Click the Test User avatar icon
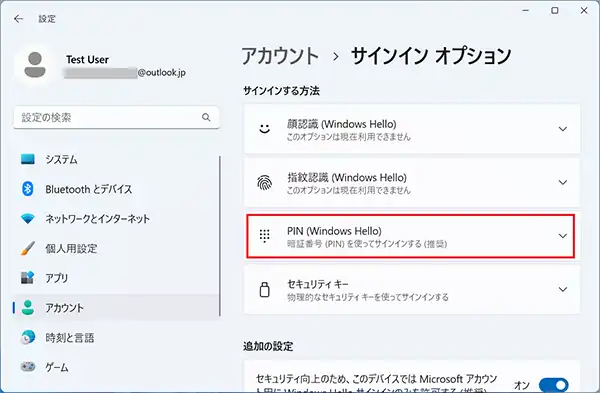 [x=35, y=65]
